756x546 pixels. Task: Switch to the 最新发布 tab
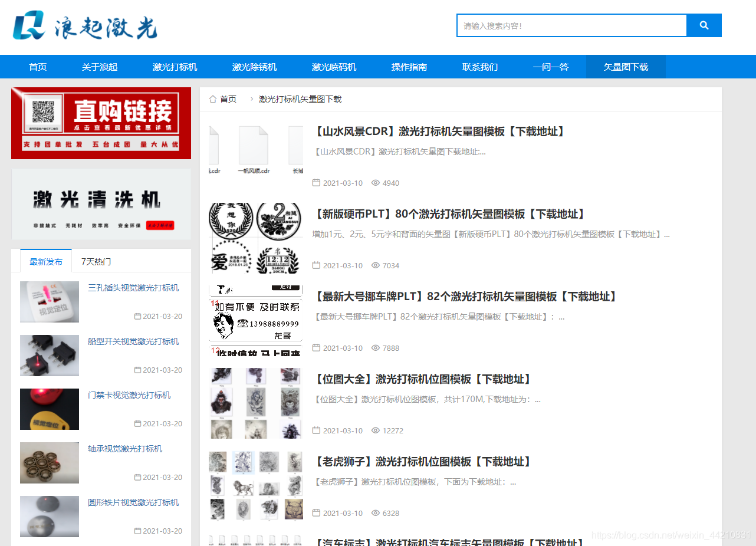(x=46, y=261)
